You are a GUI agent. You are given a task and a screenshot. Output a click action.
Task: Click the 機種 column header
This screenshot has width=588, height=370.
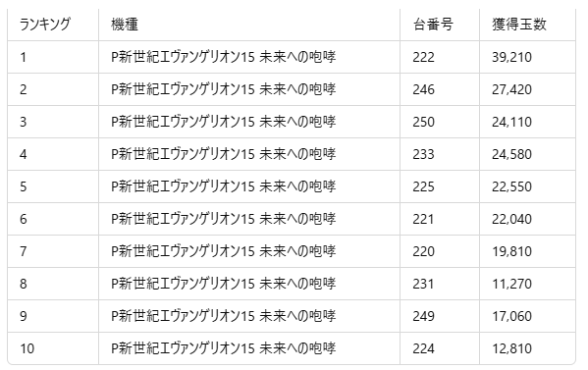coord(125,25)
